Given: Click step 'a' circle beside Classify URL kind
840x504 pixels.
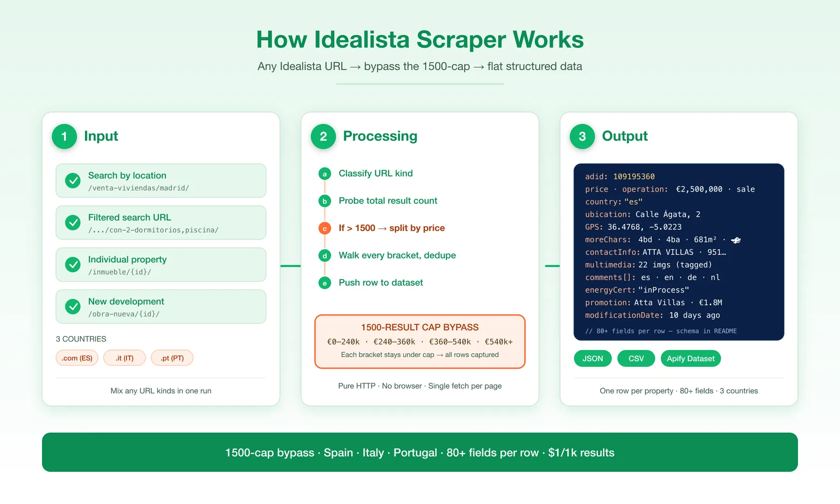Looking at the screenshot, I should [x=325, y=174].
